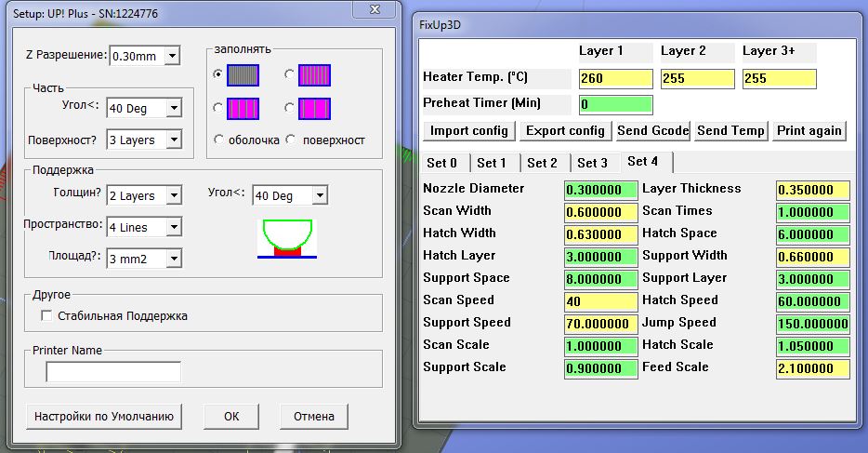Click the Scan Times value field
This screenshot has height=453, width=868.
(813, 212)
